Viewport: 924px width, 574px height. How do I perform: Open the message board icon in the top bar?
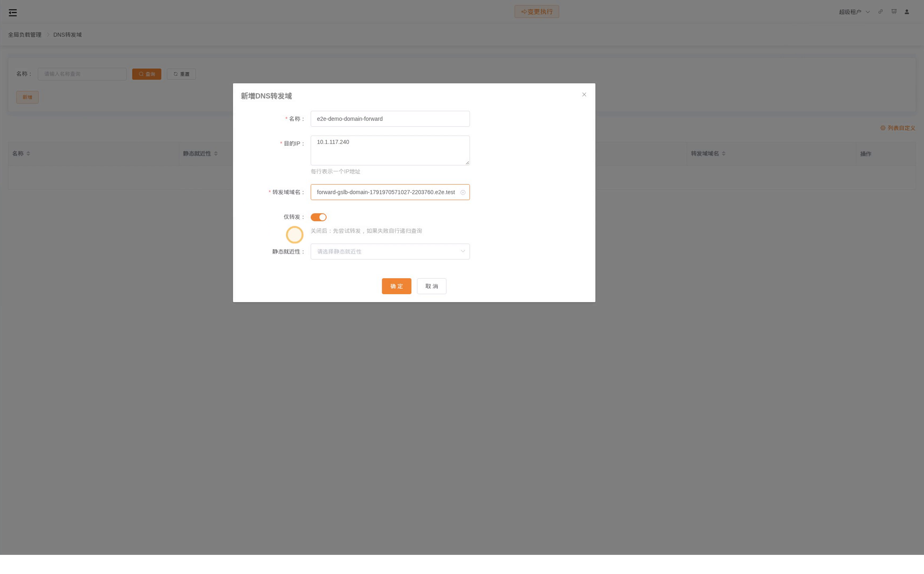point(894,12)
